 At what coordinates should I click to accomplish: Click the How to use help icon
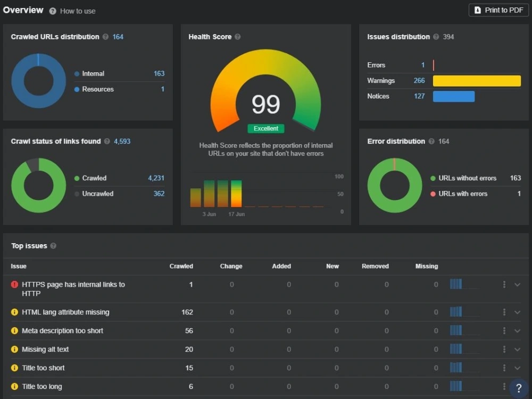(x=53, y=11)
